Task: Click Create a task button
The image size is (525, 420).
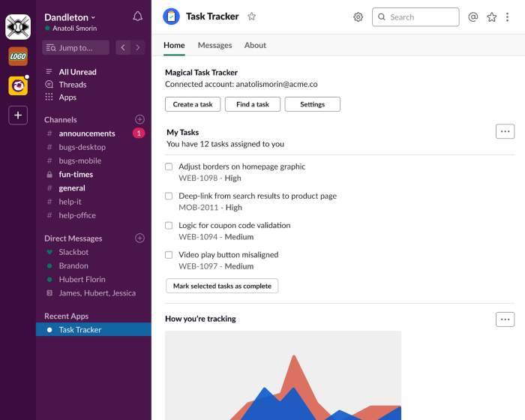Action: pos(193,104)
